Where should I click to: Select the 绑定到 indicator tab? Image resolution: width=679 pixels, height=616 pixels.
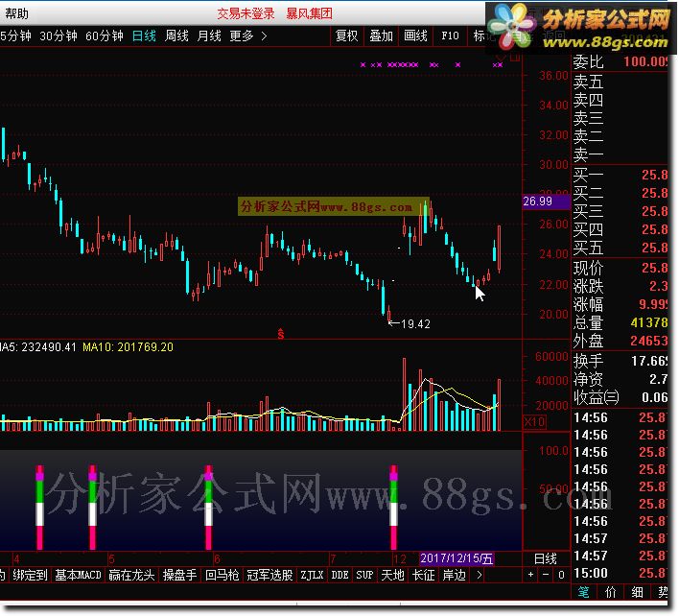(x=30, y=576)
